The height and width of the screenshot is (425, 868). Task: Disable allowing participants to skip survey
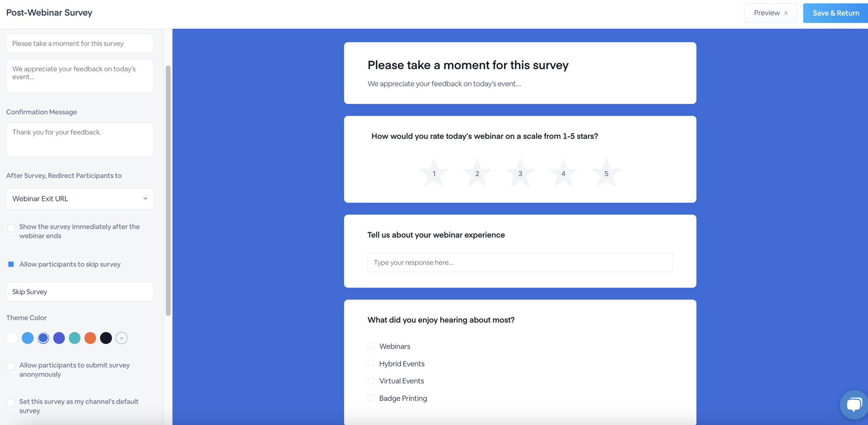(x=11, y=264)
